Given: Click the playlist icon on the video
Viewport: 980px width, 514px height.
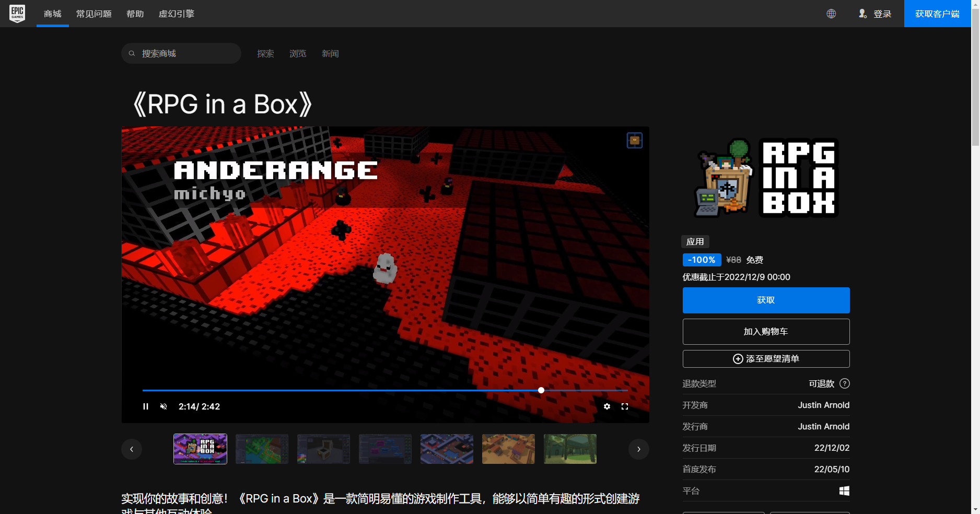Looking at the screenshot, I should click(635, 140).
